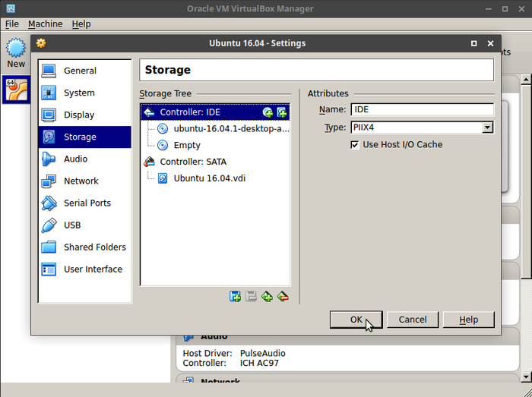532x397 pixels.
Task: Click scroll up arrow in Manager details
Action: click(526, 80)
